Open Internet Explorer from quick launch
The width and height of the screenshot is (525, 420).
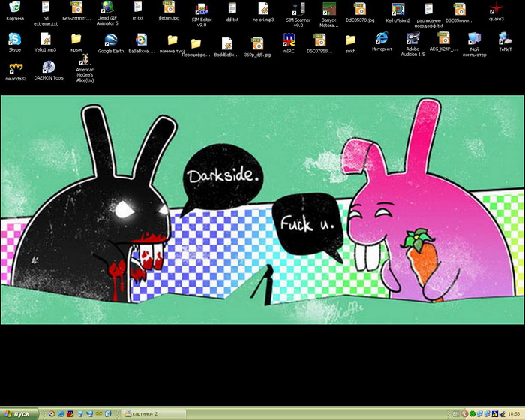click(61, 414)
